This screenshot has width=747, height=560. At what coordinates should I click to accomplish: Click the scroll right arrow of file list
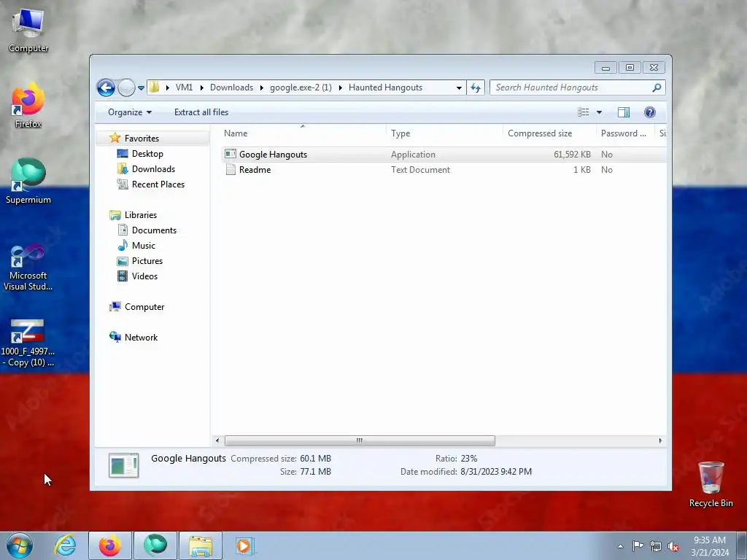point(660,440)
